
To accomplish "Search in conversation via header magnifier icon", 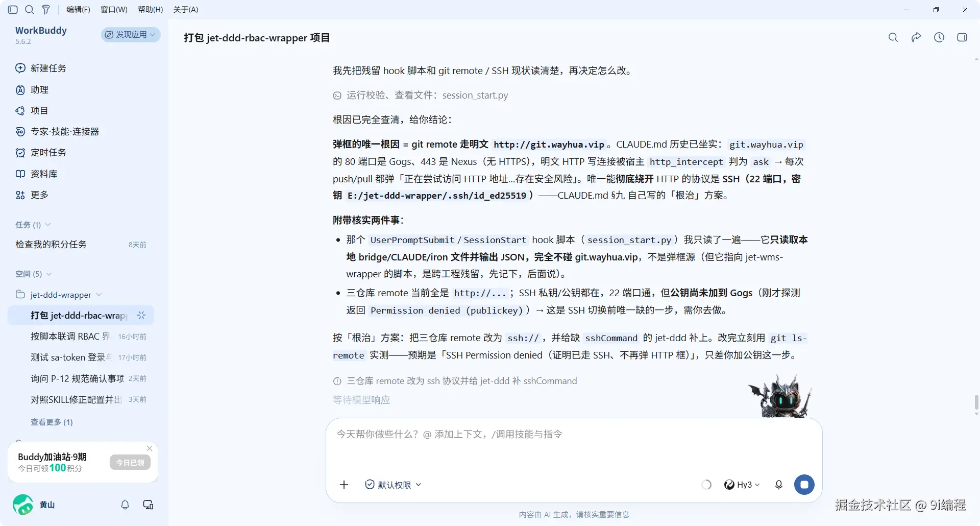I will [x=893, y=37].
